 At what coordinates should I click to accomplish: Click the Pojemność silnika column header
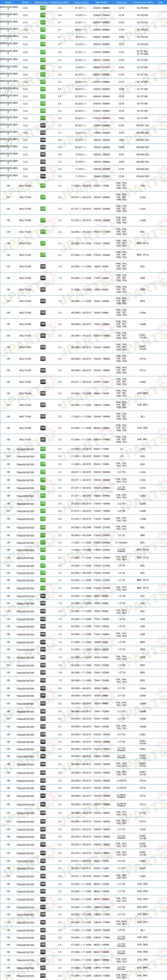click(x=60, y=2)
